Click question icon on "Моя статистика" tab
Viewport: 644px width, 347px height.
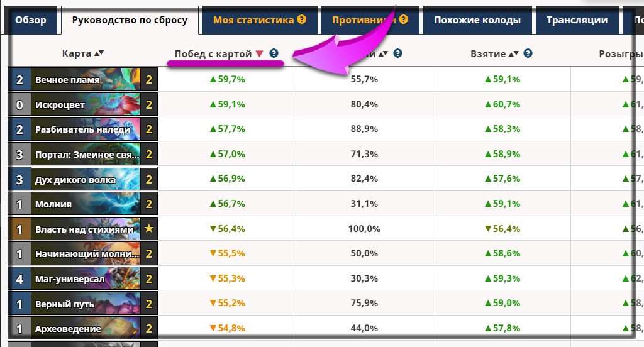302,19
